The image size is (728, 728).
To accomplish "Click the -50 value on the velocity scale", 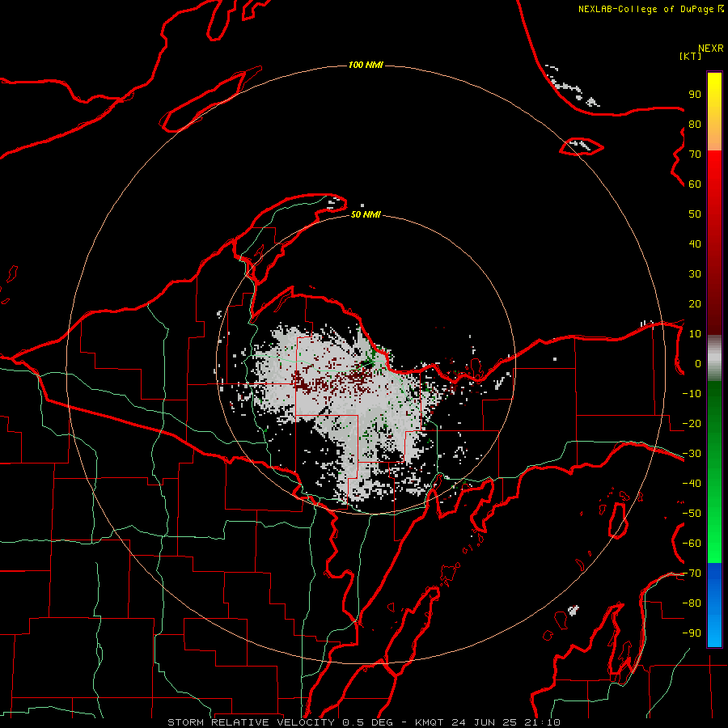I will coord(692,514).
